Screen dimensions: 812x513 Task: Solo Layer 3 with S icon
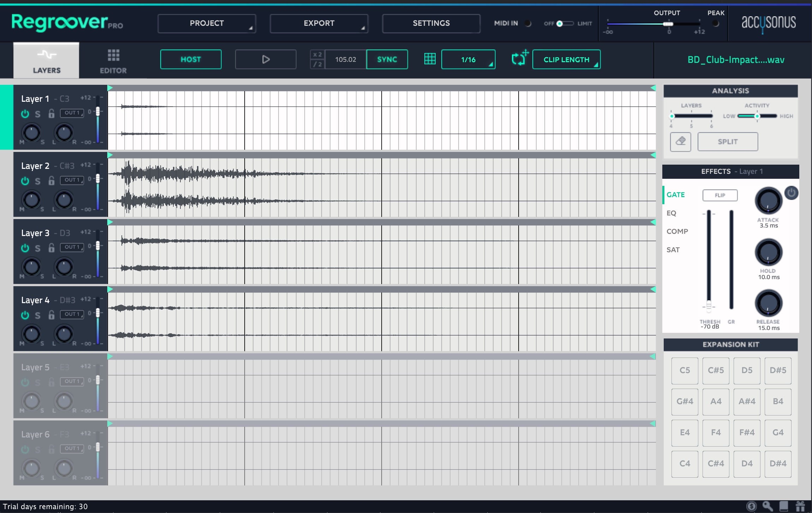click(x=38, y=248)
